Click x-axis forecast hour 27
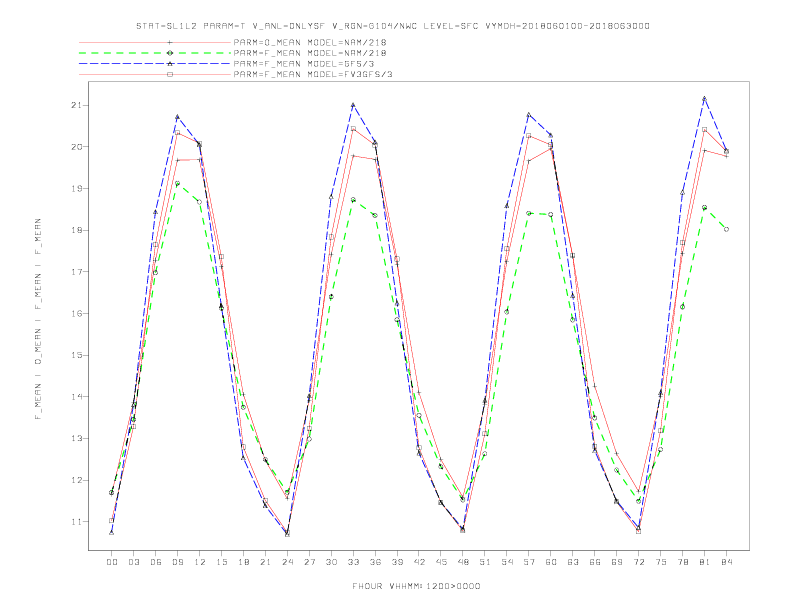This screenshot has width=792, height=612. [309, 562]
